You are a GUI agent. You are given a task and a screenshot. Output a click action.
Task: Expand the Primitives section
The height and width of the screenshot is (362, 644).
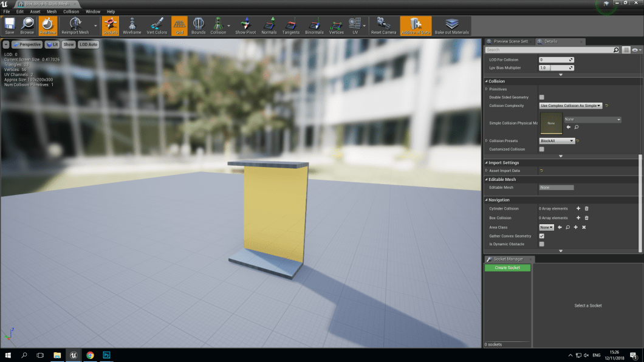tap(487, 89)
